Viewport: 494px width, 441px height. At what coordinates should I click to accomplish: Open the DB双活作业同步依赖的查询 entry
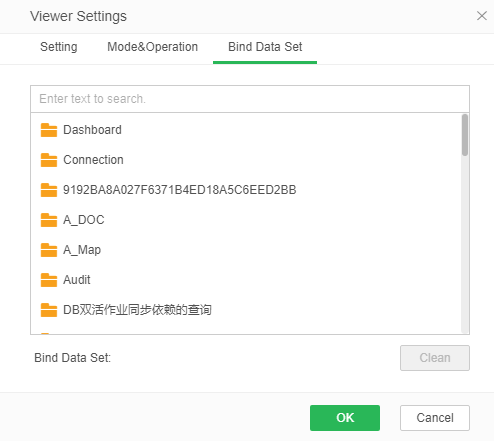click(137, 310)
